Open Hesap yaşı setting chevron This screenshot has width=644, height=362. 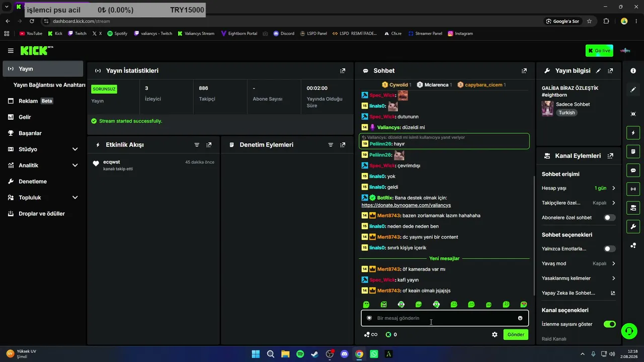point(613,188)
